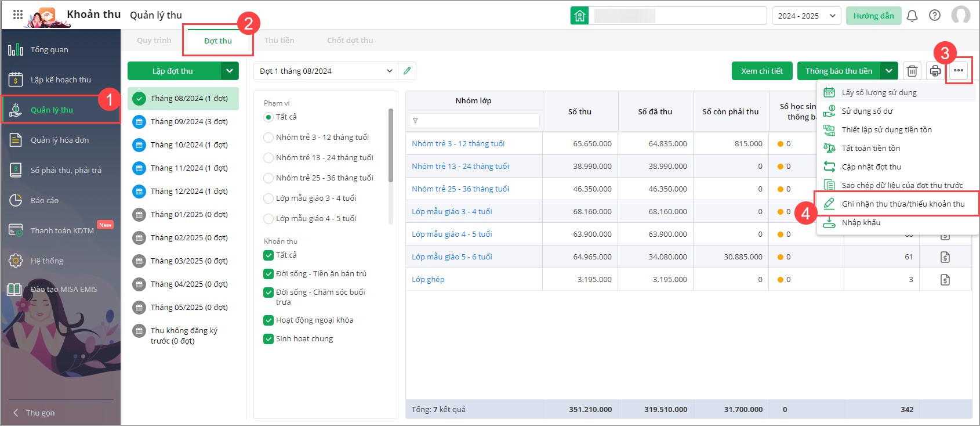This screenshot has width=980, height=426.
Task: Choose Nhập khẩu from the menu
Action: (x=898, y=222)
